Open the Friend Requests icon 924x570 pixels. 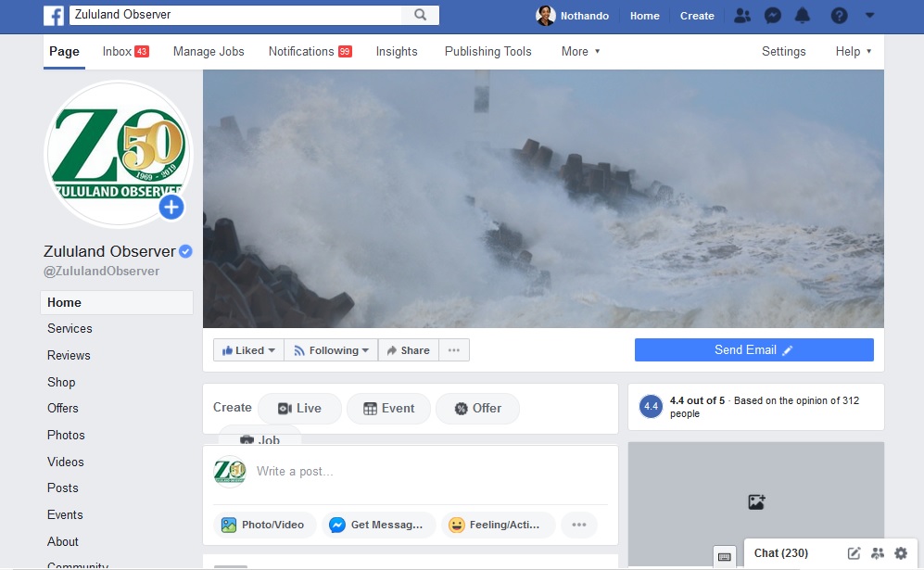[x=741, y=16]
